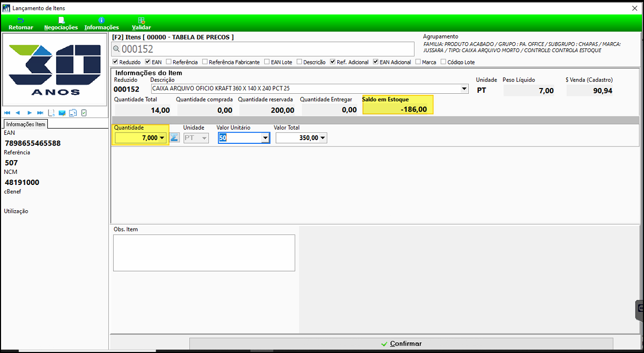Disable the Ref. Adicional checkbox
The height and width of the screenshot is (353, 644).
333,62
